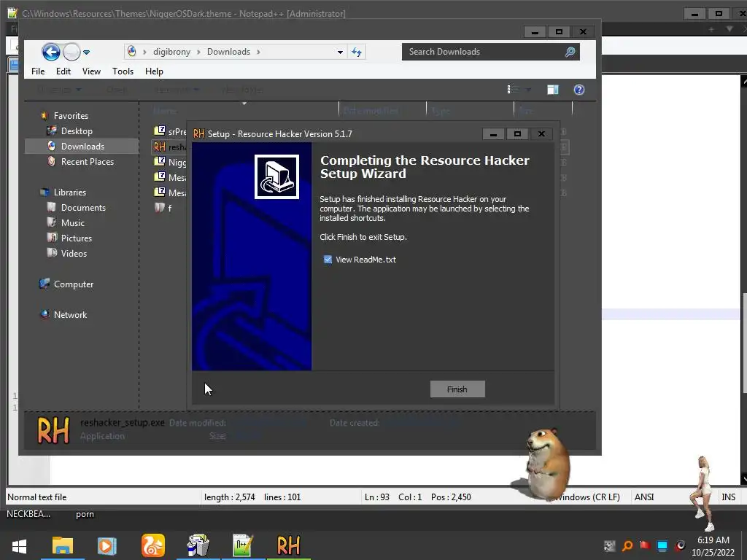Open the Videos library
The image size is (747, 560).
point(74,253)
